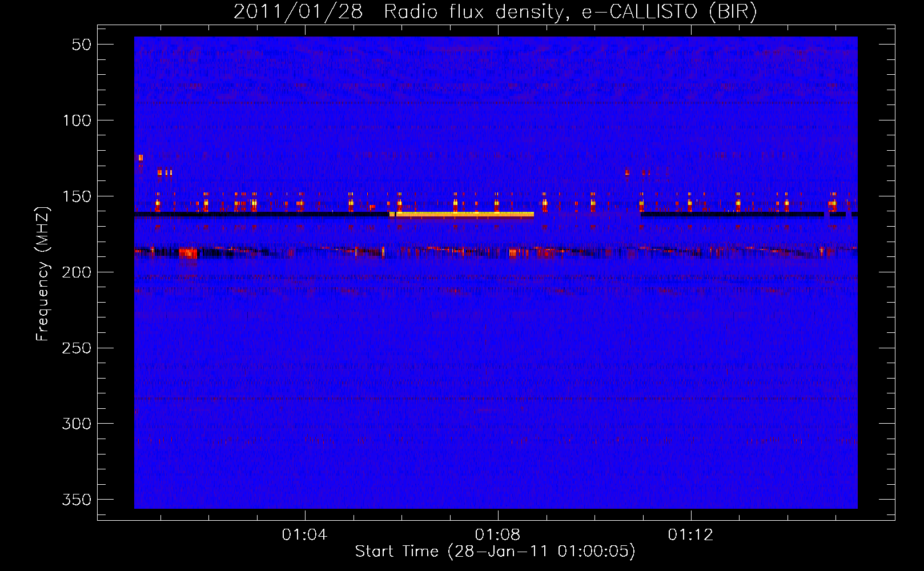Click the orange spot near 125 MHz at the plot's start
The width and height of the screenshot is (924, 571).
click(140, 158)
